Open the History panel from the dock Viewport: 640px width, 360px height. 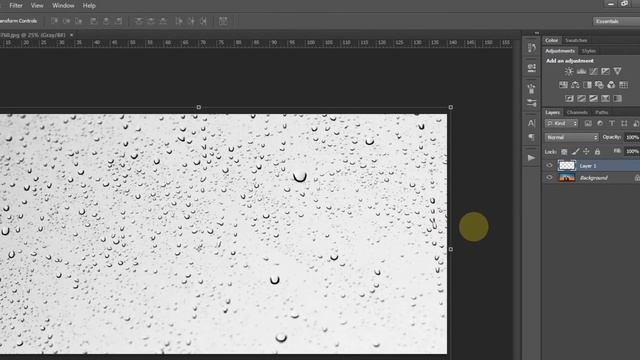click(x=531, y=48)
